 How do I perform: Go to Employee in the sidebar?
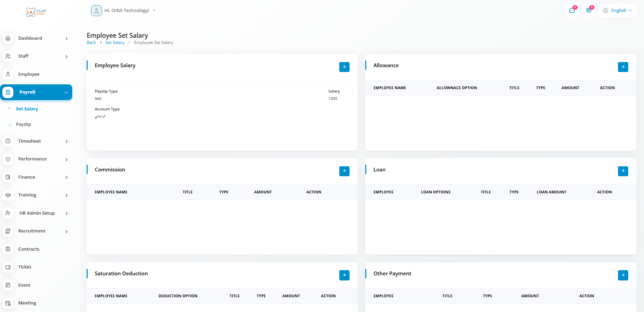[x=29, y=74]
